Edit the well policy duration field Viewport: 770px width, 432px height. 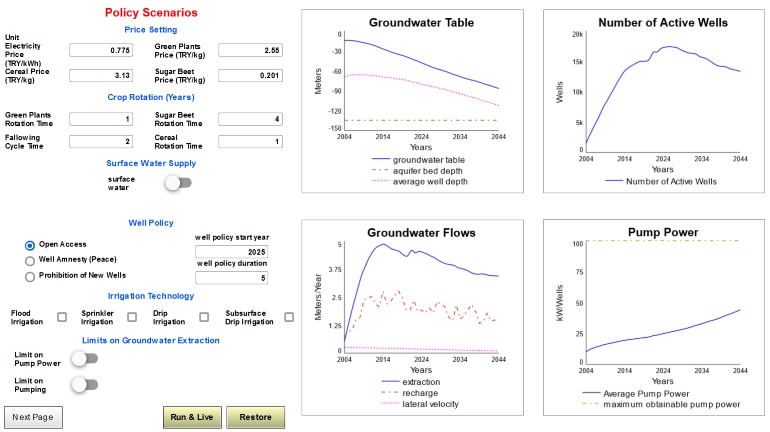pyautogui.click(x=232, y=278)
